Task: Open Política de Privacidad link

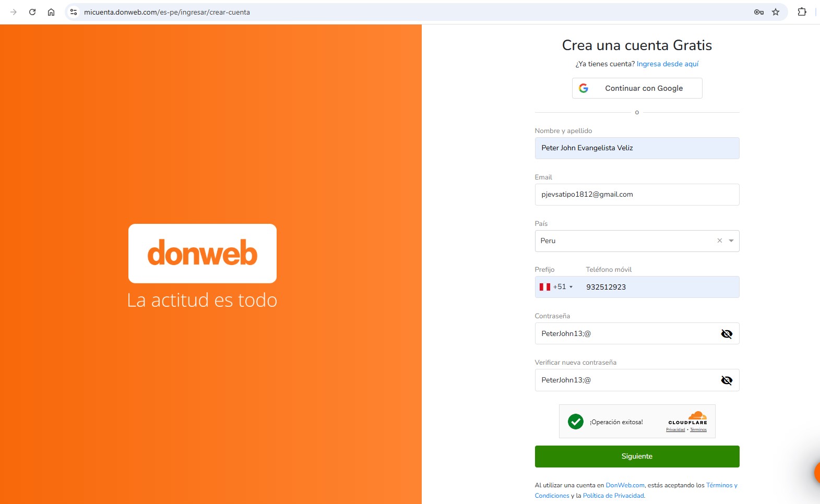Action: (614, 496)
